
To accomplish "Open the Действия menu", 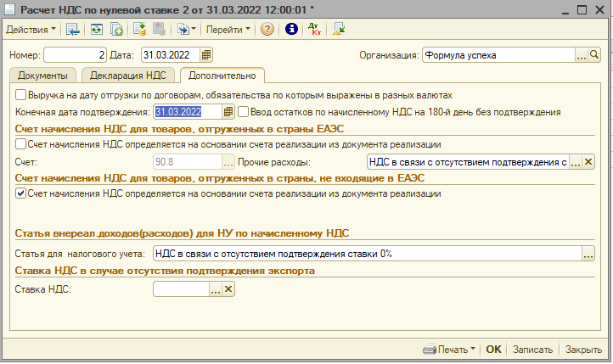I will 31,29.
